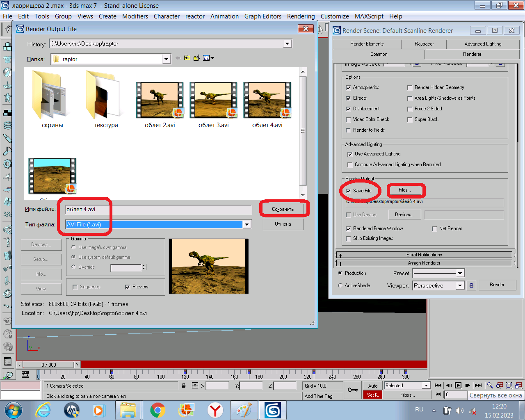This screenshot has height=420, width=525.
Task: Toggle the Displacement checkbox
Action: point(348,109)
